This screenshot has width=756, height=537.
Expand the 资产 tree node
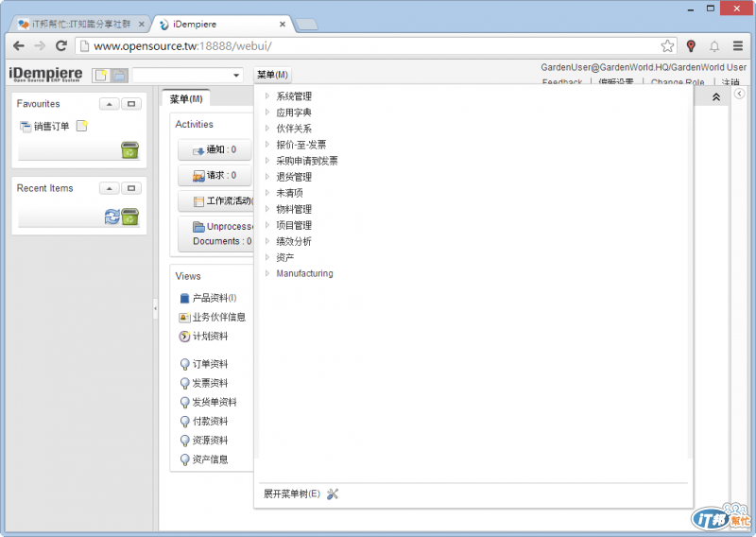point(267,257)
